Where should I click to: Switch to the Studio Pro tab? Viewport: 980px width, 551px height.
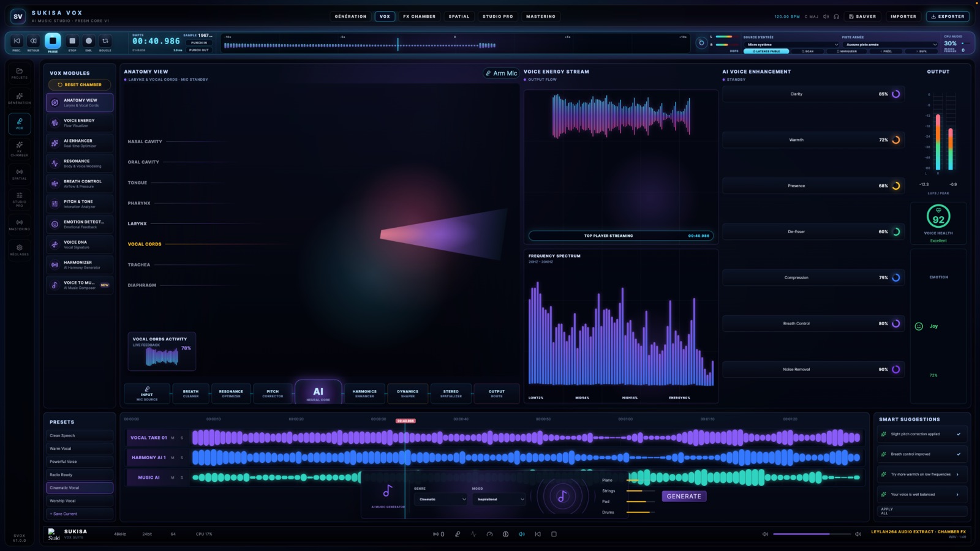[x=497, y=17]
